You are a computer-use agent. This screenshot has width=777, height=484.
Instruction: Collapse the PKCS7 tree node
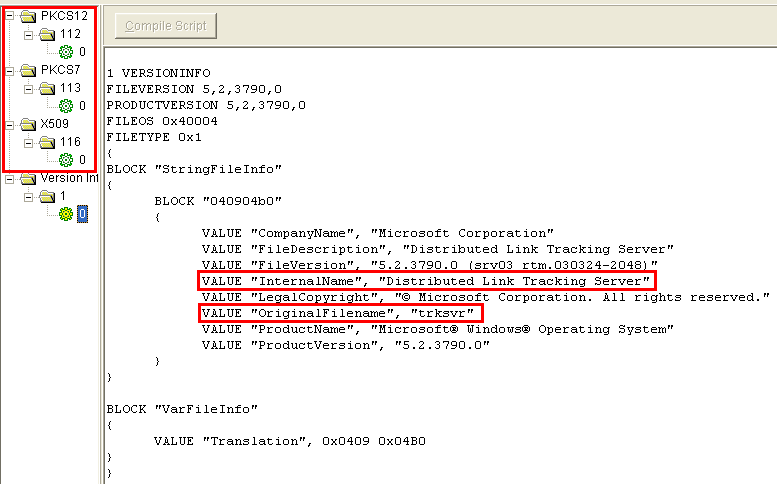pyautogui.click(x=10, y=70)
